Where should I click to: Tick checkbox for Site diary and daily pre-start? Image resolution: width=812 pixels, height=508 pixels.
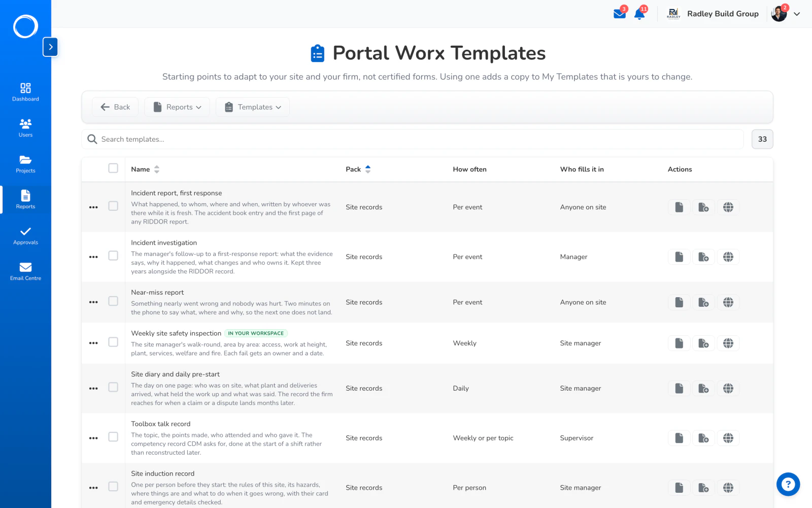coord(113,387)
